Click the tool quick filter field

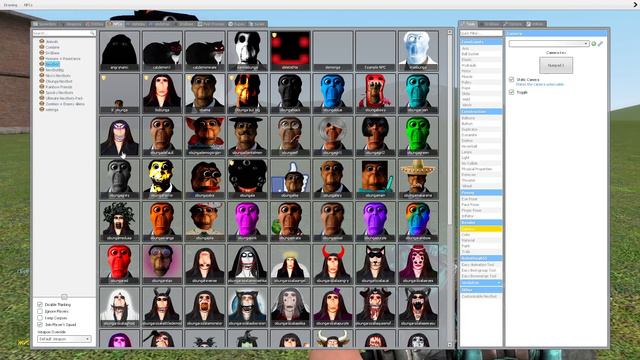(x=481, y=33)
